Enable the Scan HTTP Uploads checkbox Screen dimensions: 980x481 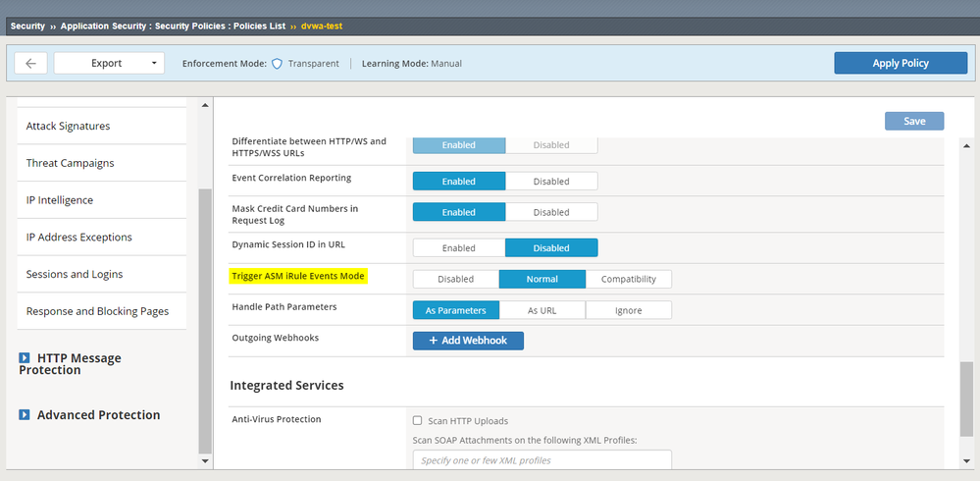tap(418, 420)
